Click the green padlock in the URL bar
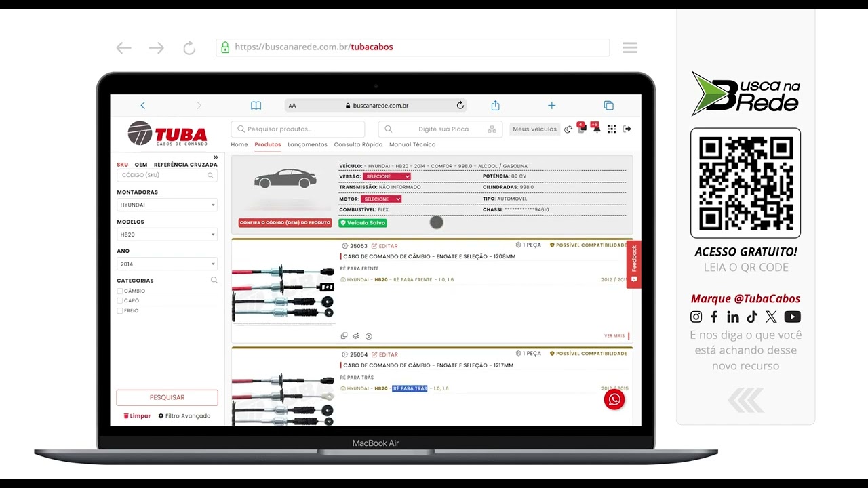 click(x=225, y=47)
